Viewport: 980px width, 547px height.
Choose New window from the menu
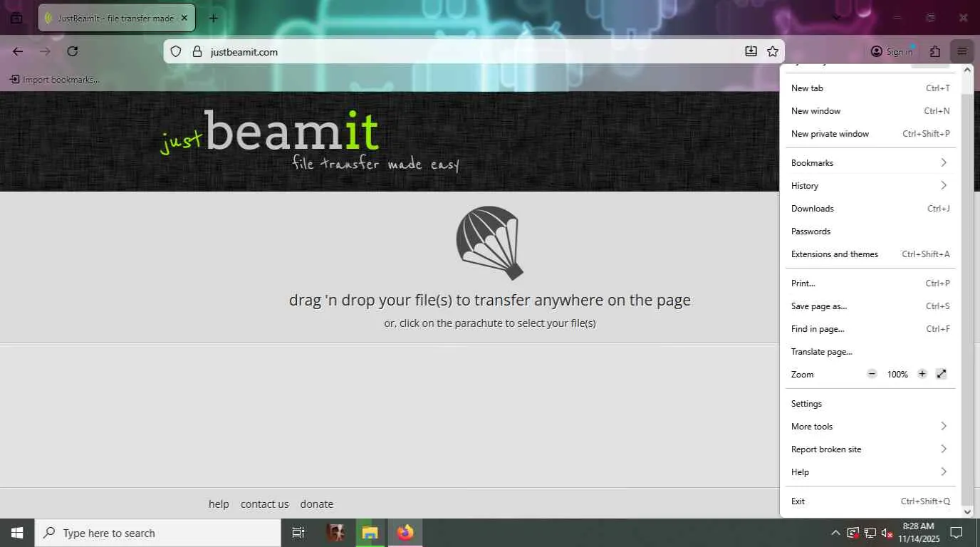(x=870, y=111)
